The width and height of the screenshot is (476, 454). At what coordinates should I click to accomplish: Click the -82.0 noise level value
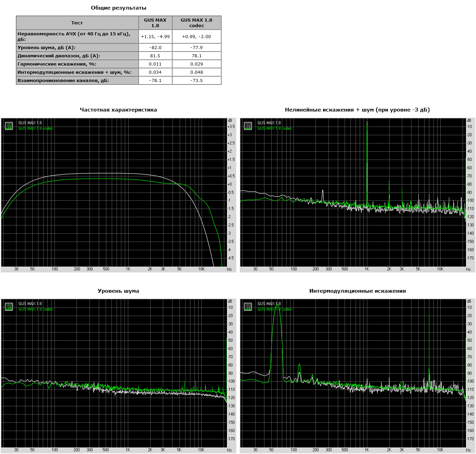click(x=155, y=47)
